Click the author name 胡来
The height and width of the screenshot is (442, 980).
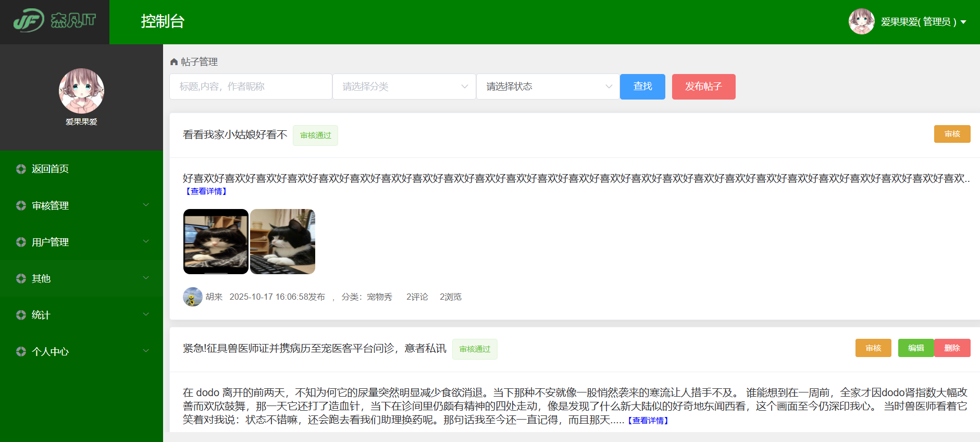coord(214,297)
